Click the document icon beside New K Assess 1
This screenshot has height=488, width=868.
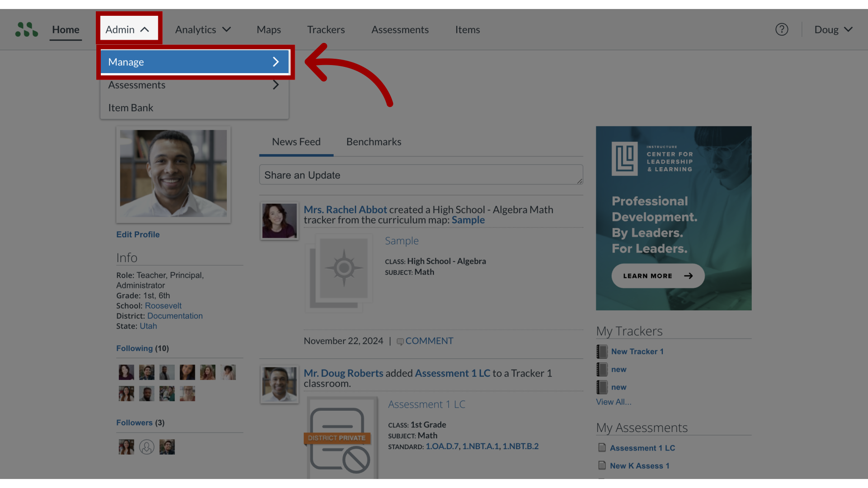pos(602,465)
